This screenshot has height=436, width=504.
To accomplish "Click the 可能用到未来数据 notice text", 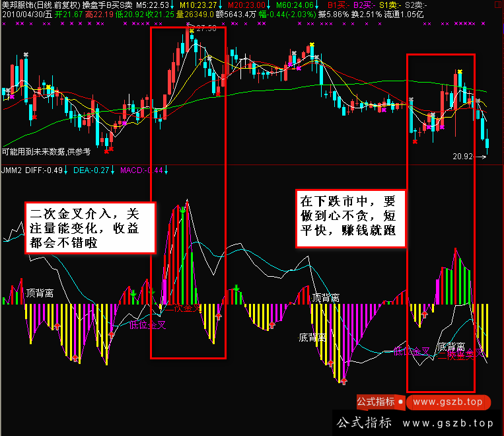I will tap(46, 151).
